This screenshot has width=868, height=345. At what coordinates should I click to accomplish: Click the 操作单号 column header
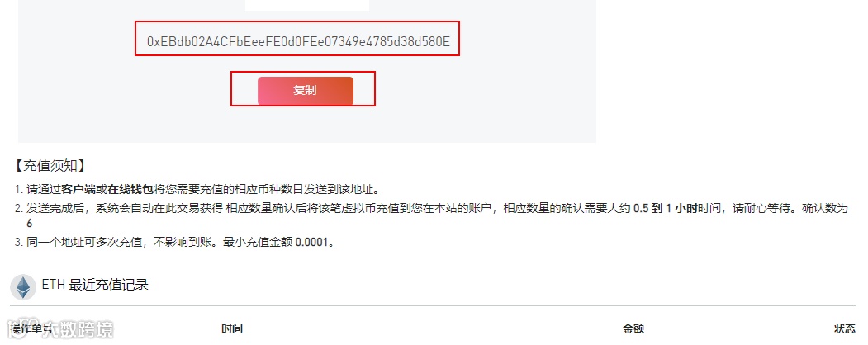coord(31,329)
